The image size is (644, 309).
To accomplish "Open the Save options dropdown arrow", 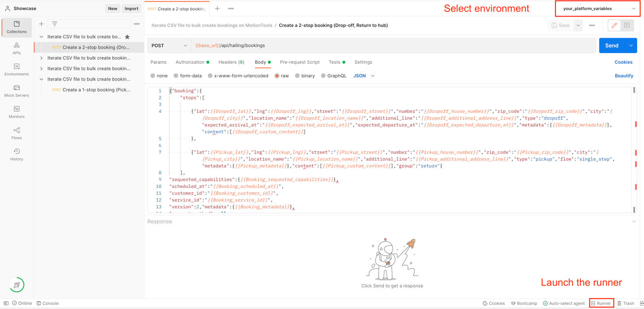I will click(578, 25).
